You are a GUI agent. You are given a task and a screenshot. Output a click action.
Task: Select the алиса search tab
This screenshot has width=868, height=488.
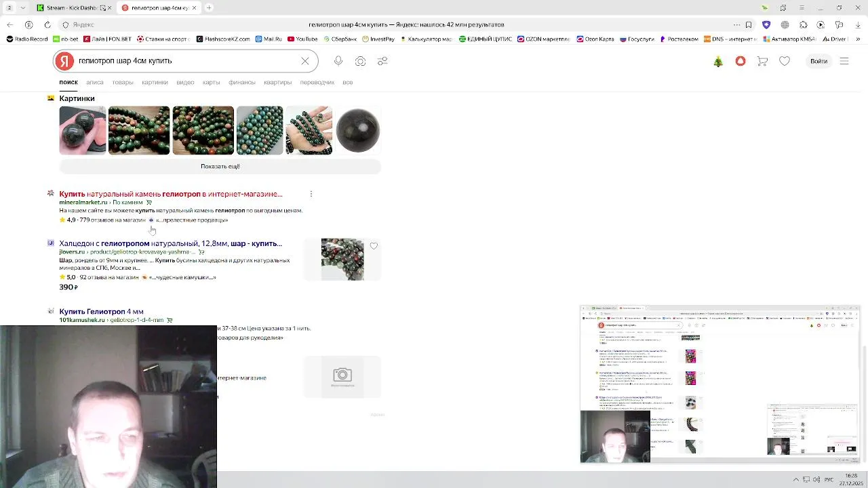click(95, 82)
